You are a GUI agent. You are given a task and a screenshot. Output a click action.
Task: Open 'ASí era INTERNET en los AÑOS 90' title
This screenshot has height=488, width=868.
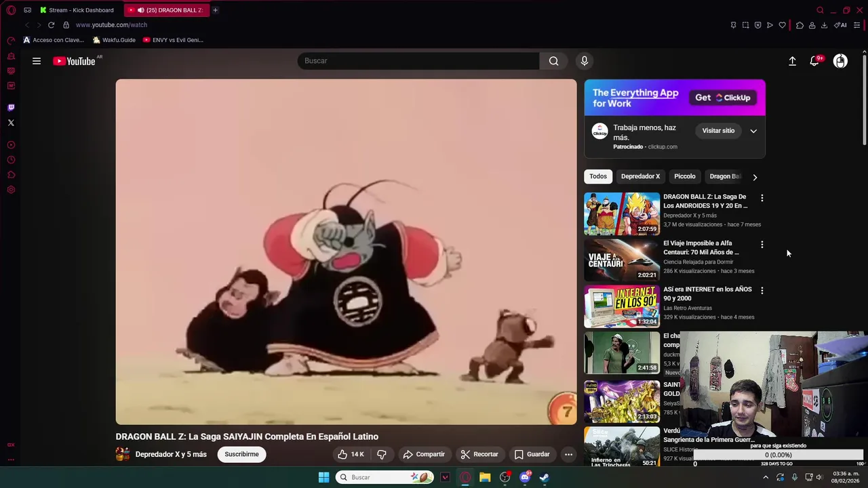tap(707, 293)
